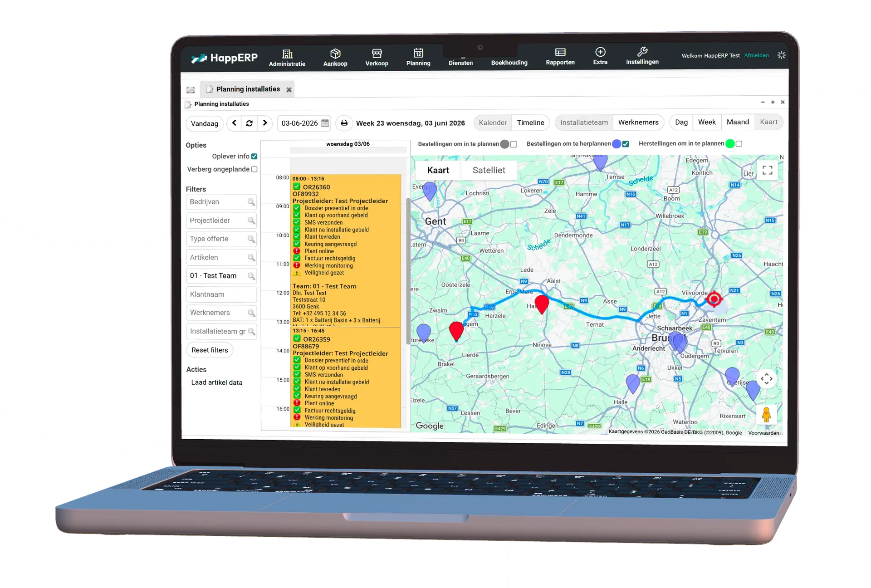Click the window list icon left of tabs
Viewport: 871px width, 588px height.
pos(191,90)
